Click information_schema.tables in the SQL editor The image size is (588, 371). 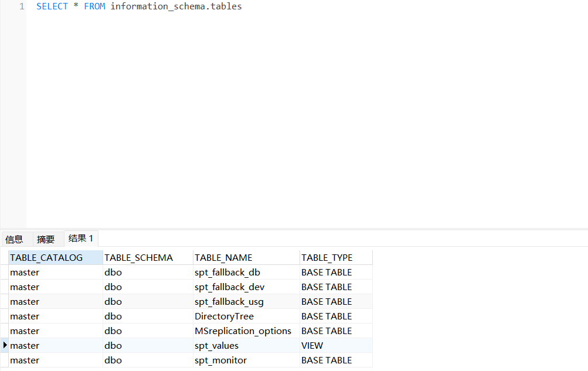[x=176, y=6]
